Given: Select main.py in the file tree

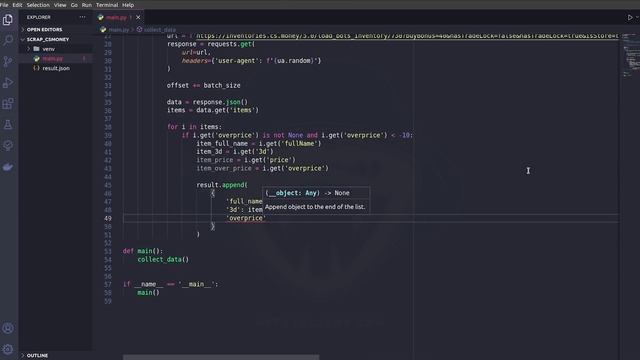Looking at the screenshot, I should (x=56, y=59).
